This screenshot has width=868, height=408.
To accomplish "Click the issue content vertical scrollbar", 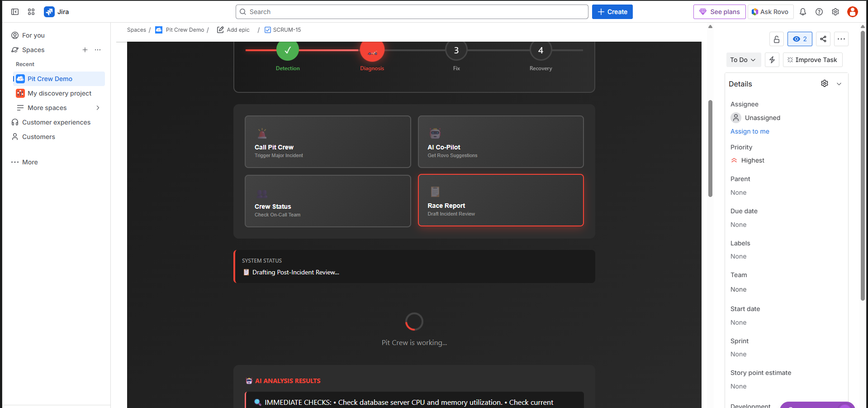I will point(710,149).
